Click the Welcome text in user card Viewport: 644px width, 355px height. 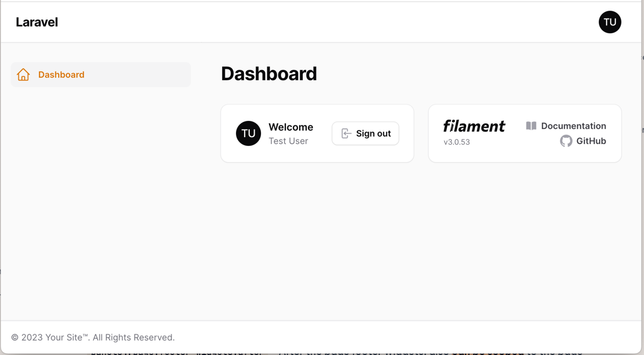pyautogui.click(x=291, y=127)
